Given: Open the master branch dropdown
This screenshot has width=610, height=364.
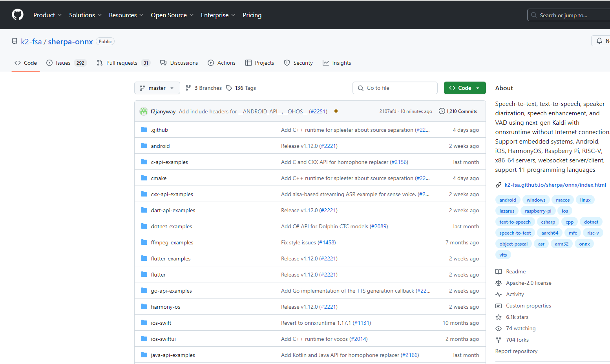Looking at the screenshot, I should tap(157, 88).
